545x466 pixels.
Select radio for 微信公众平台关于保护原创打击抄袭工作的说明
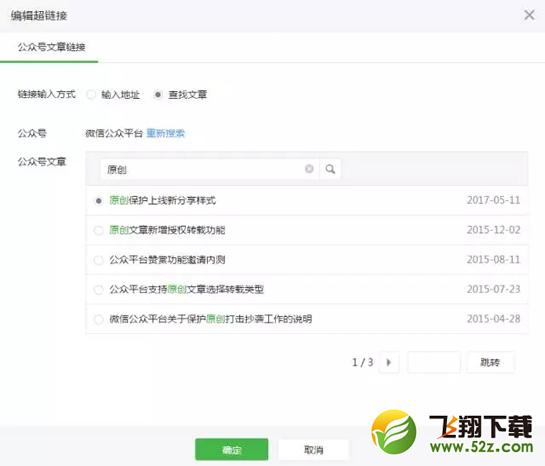[x=99, y=319]
